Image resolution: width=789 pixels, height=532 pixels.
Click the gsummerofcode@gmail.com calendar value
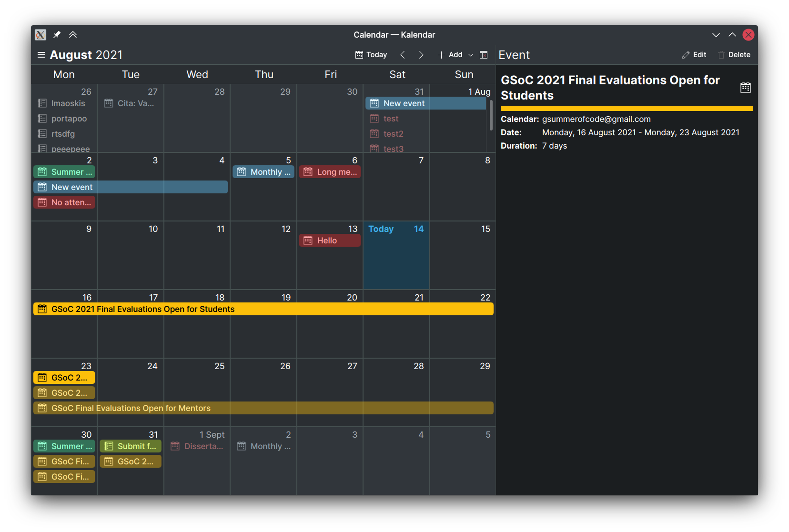tap(596, 119)
